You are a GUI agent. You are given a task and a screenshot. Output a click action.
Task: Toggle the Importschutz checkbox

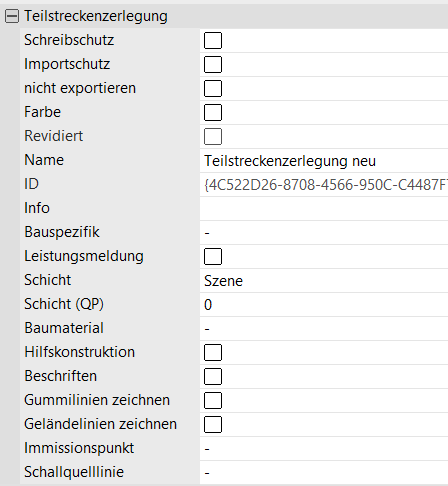(213, 64)
